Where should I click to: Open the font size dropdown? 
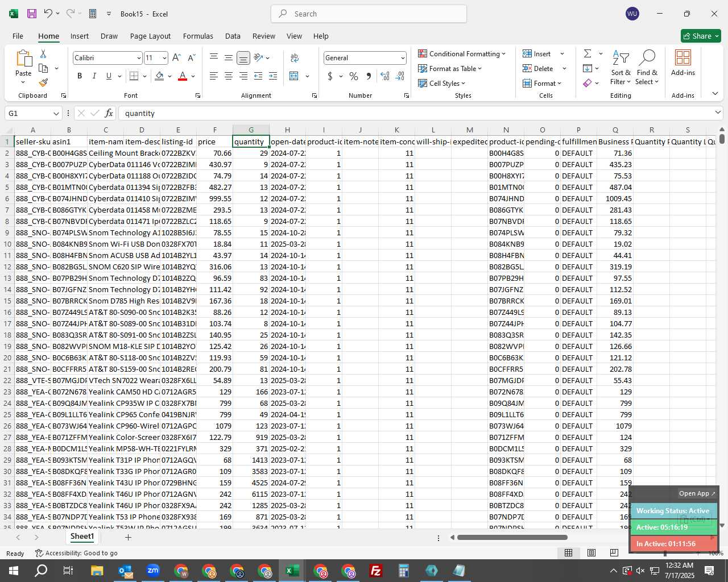click(x=164, y=58)
